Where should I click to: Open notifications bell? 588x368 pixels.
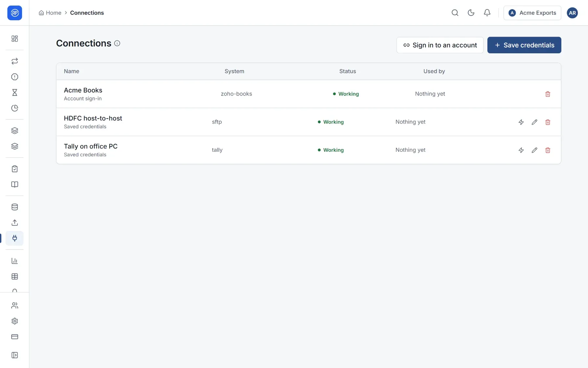pyautogui.click(x=487, y=13)
